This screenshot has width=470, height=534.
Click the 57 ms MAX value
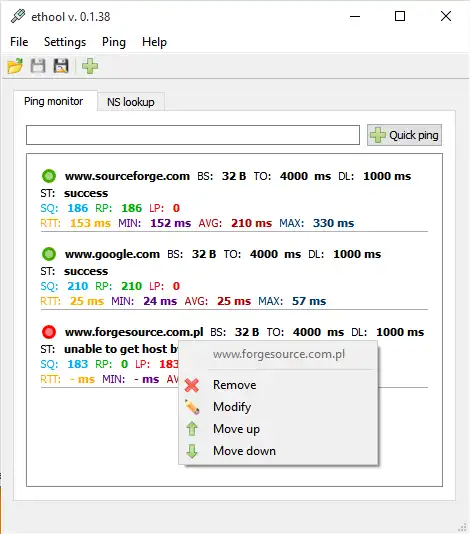(309, 301)
